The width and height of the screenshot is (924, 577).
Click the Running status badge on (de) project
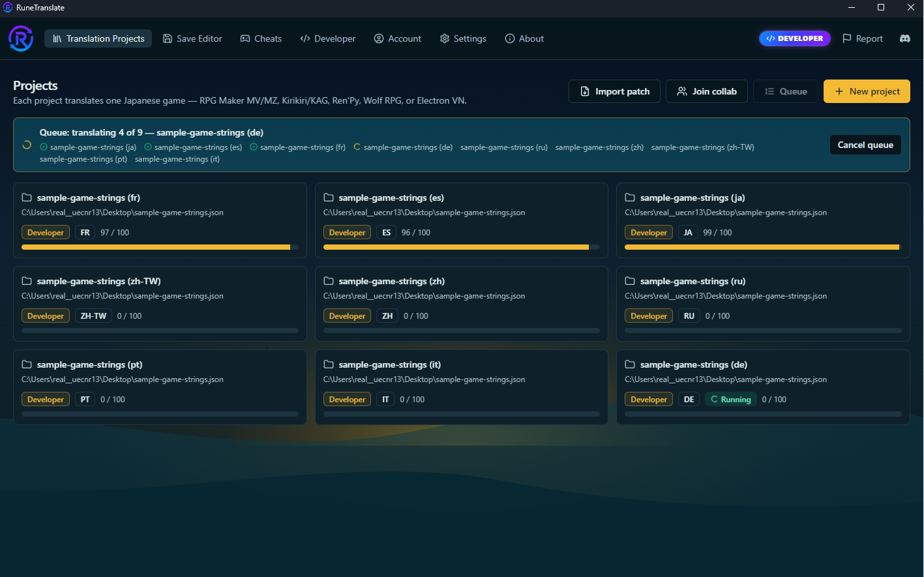730,399
